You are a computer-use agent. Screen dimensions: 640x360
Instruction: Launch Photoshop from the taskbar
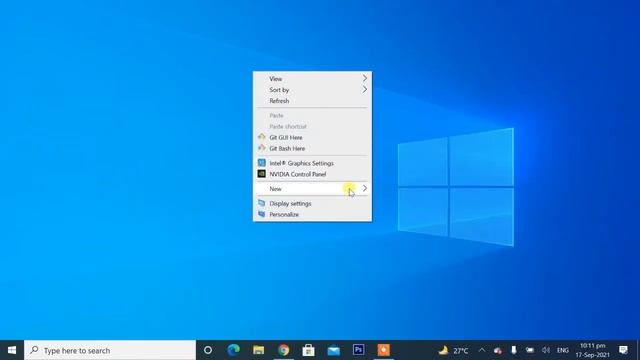(358, 350)
